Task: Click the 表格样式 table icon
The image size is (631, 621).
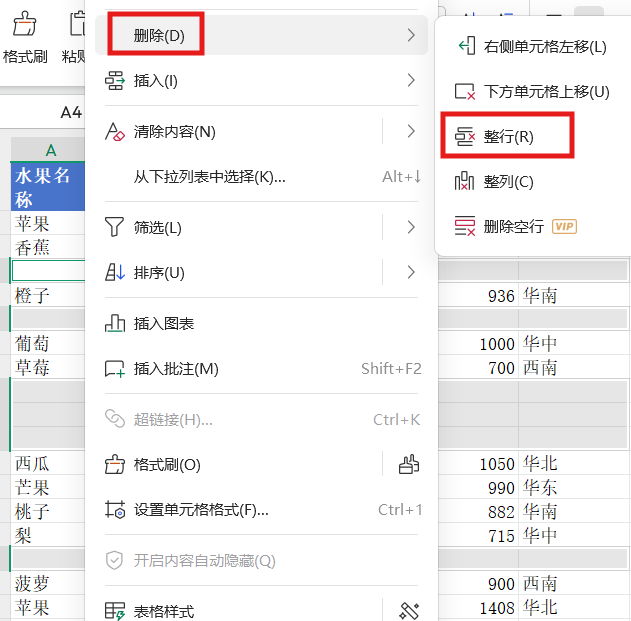Action: (115, 611)
